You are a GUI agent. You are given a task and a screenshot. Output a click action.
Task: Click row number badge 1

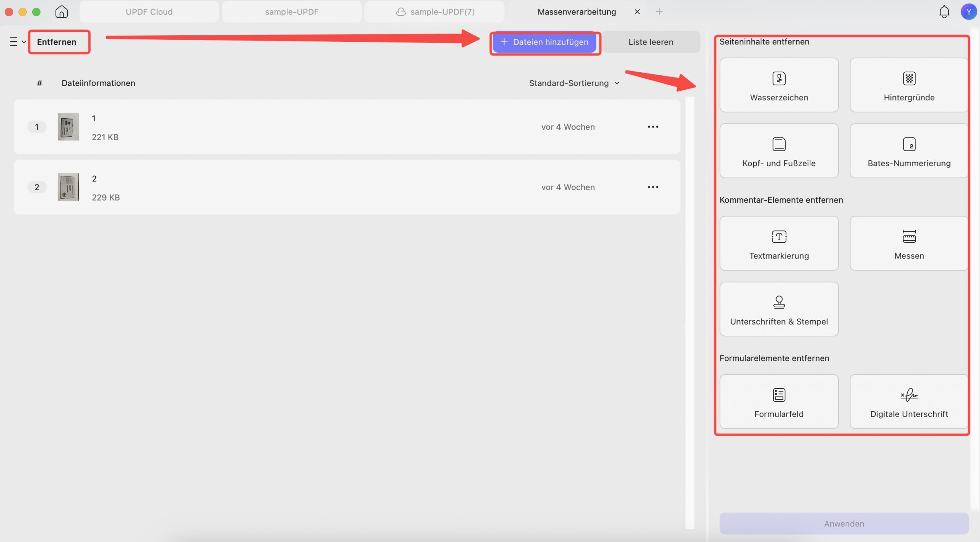37,127
